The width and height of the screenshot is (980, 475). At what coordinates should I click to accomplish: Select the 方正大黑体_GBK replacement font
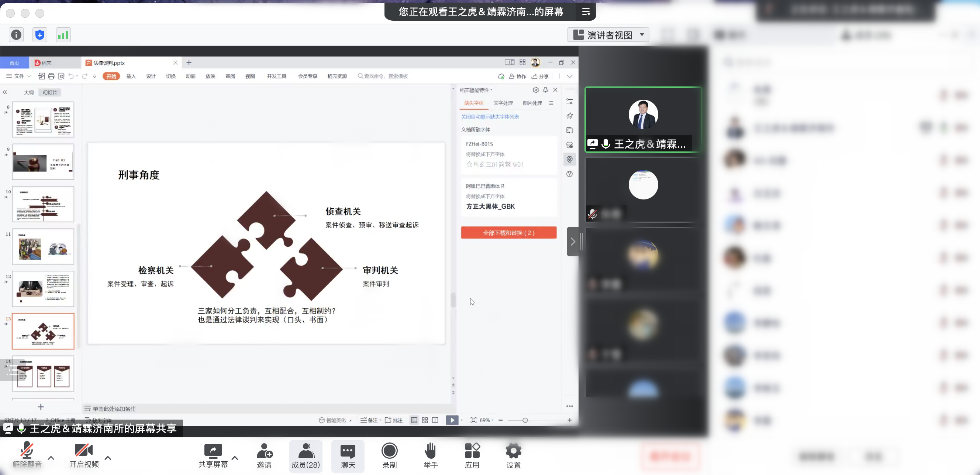coord(490,206)
